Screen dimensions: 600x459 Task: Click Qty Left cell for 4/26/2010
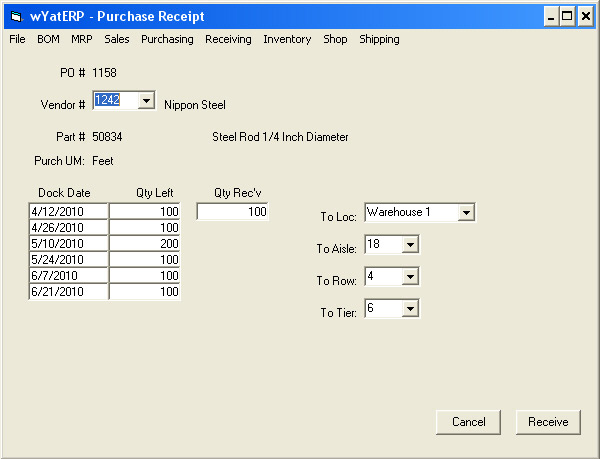coord(145,228)
